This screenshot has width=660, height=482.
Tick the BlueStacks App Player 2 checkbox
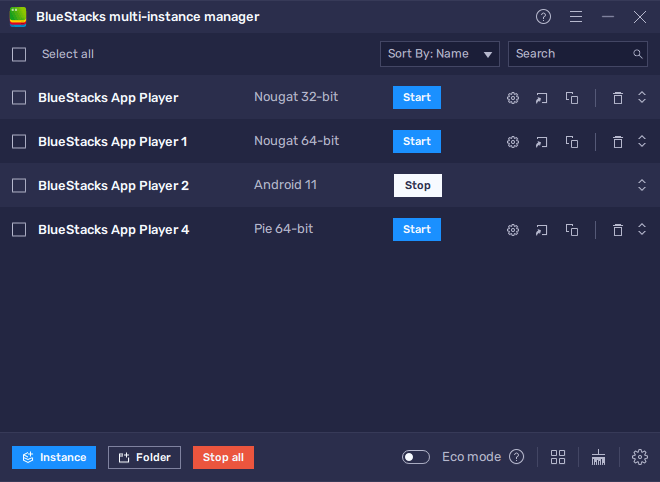point(19,186)
